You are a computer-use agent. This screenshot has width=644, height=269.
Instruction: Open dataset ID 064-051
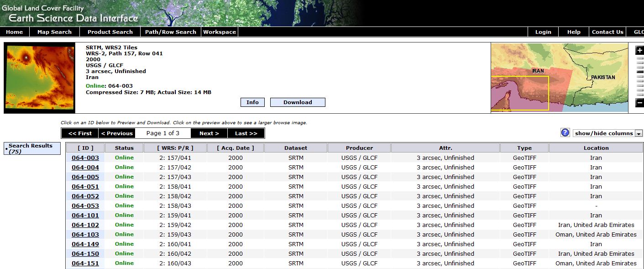(x=85, y=186)
